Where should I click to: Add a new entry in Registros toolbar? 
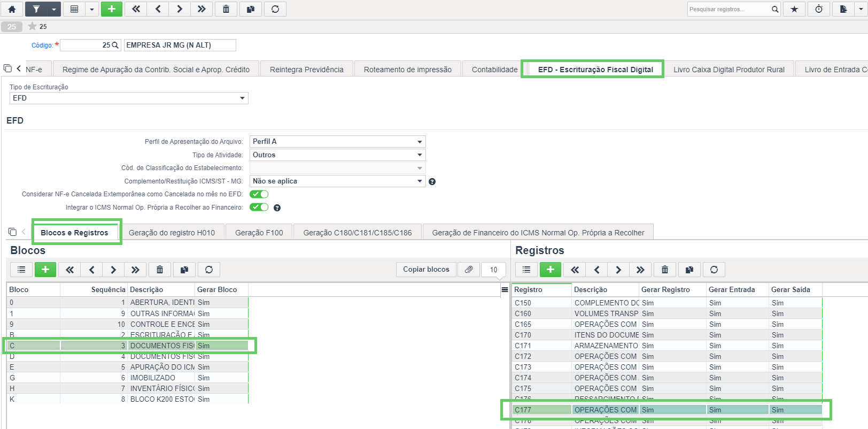(551, 270)
